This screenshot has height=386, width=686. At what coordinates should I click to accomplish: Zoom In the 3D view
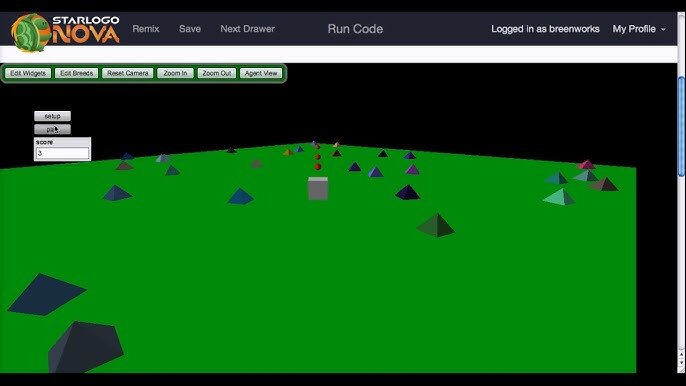175,73
